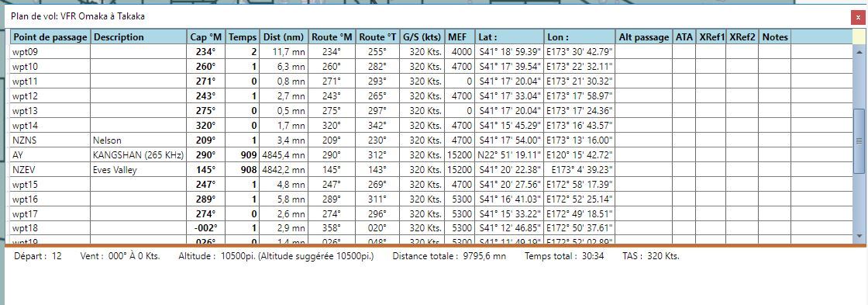This screenshot has width=868, height=305.
Task: Select the NZEV waypoint cell
Action: click(50, 170)
